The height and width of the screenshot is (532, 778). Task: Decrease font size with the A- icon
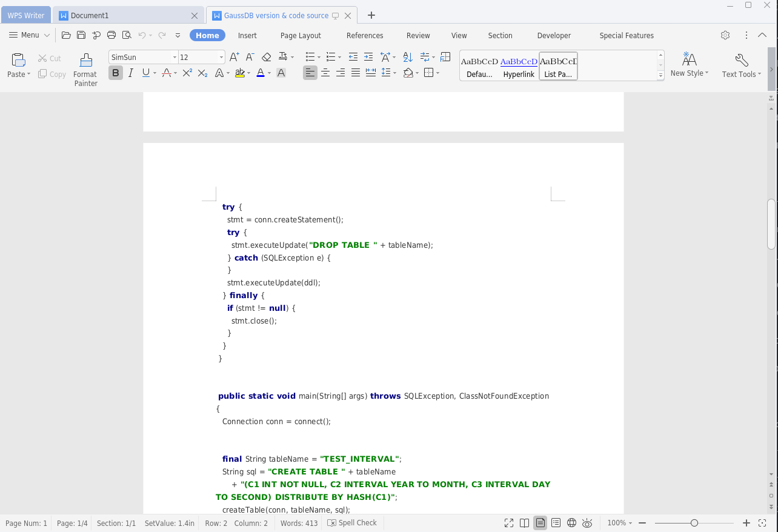pyautogui.click(x=250, y=57)
